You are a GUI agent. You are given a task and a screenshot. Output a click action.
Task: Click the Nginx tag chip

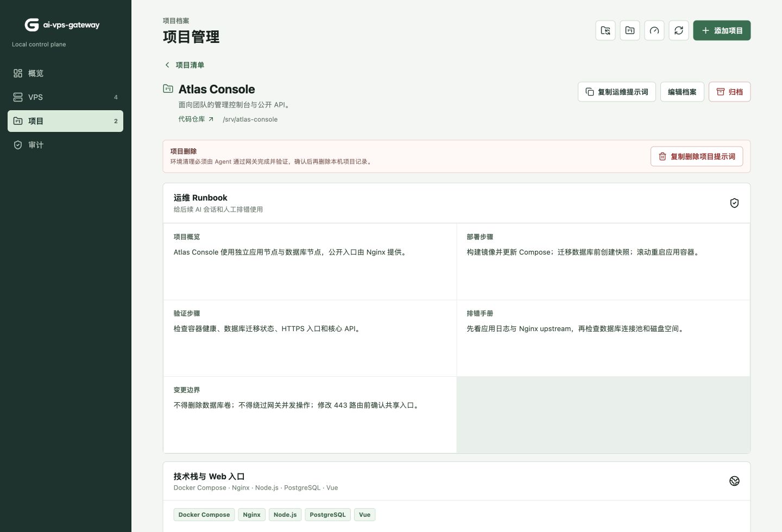pos(251,515)
